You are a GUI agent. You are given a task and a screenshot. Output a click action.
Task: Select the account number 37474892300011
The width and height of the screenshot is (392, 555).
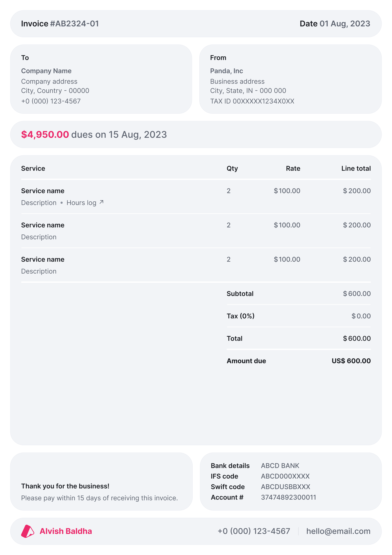288,497
